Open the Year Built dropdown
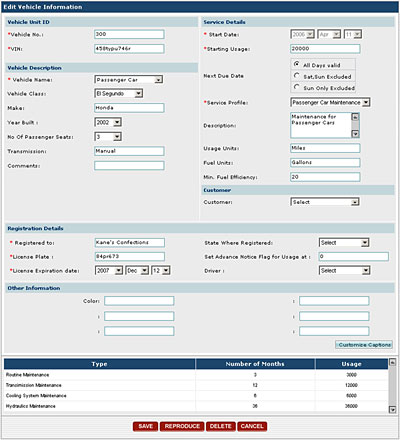The image size is (400, 440). pos(108,122)
